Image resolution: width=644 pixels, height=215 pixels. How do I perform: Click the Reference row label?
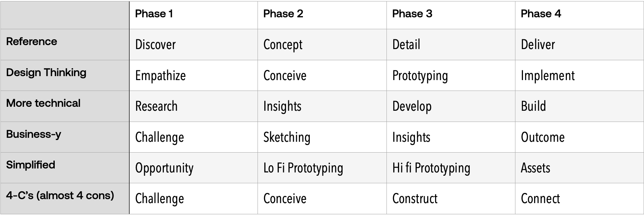(x=32, y=41)
